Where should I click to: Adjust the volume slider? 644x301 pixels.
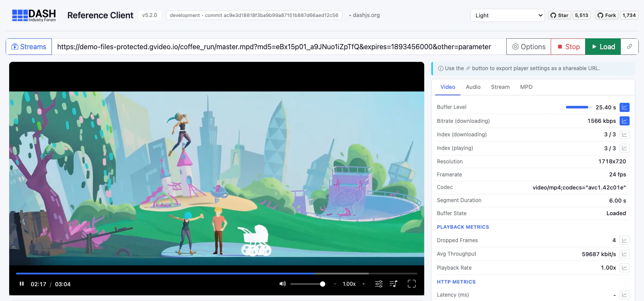pyautogui.click(x=308, y=284)
